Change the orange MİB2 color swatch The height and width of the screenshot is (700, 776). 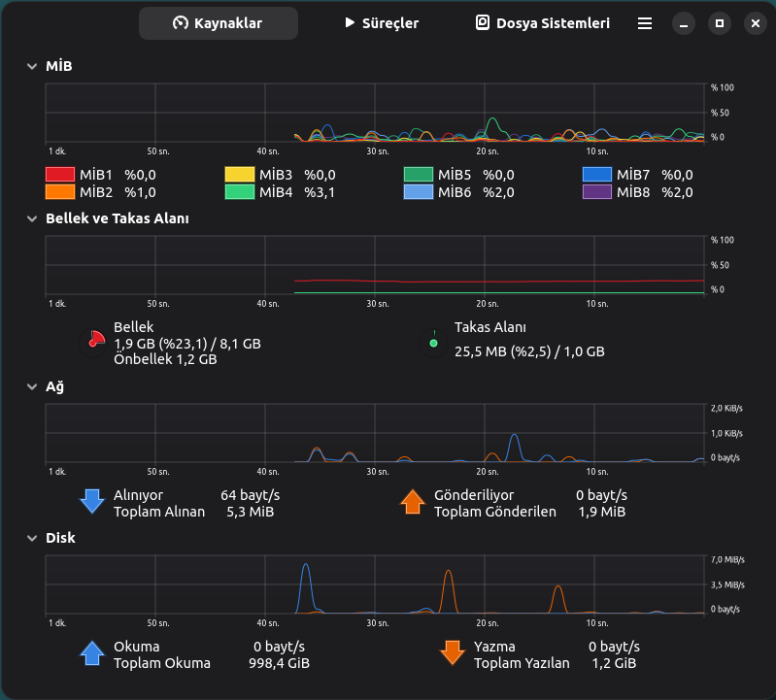(60, 192)
